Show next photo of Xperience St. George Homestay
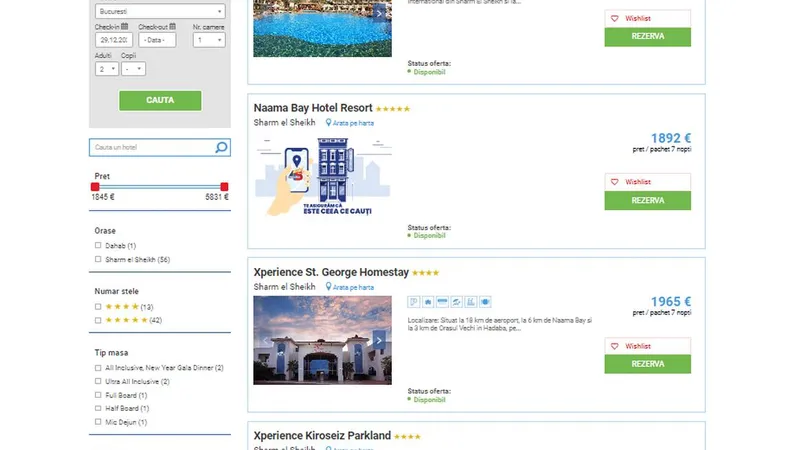 click(x=379, y=340)
